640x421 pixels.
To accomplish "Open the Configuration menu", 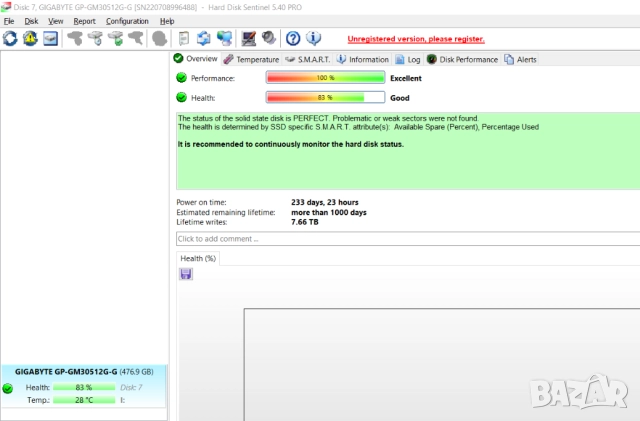I will pyautogui.click(x=127, y=20).
